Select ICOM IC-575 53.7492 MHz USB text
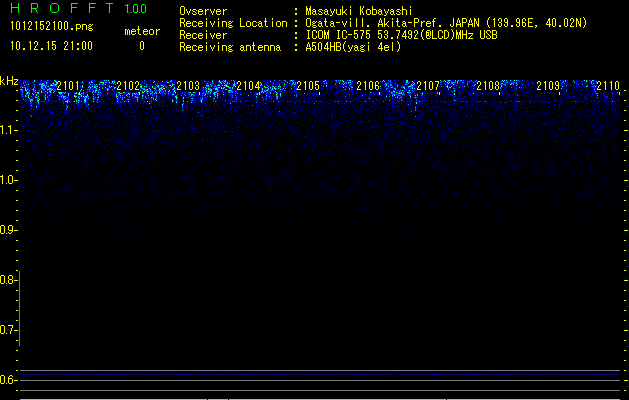629x400 pixels. (401, 35)
